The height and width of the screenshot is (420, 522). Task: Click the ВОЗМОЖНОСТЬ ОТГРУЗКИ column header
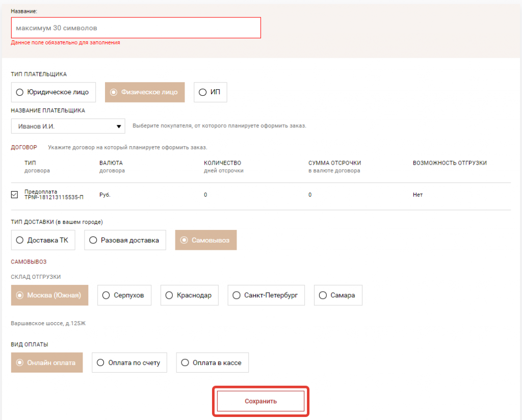tap(450, 163)
